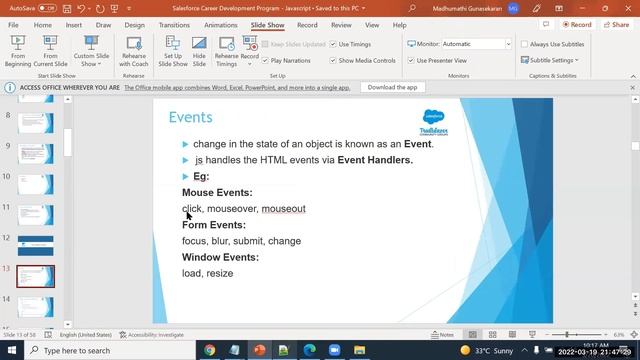The height and width of the screenshot is (360, 640).
Task: Click the slide panel vertical scrollbar
Action: pyautogui.click(x=68, y=142)
